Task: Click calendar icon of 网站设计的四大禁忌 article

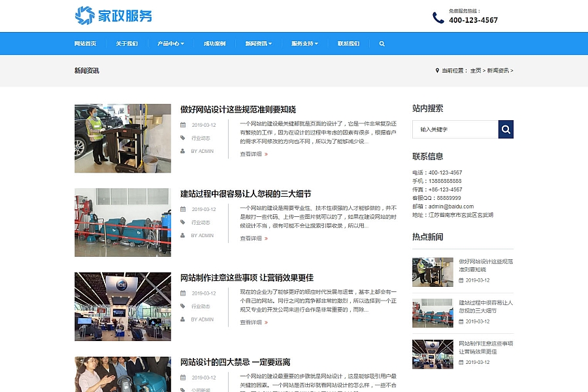Action: [x=183, y=378]
